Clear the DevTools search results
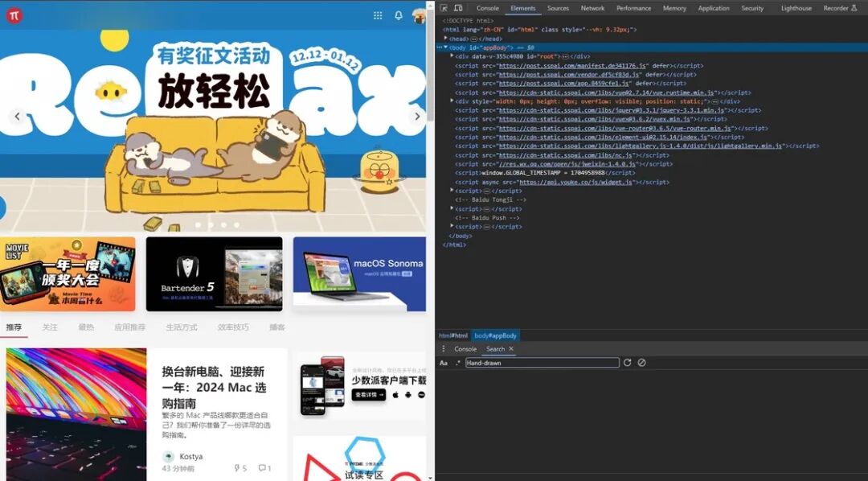 641,363
